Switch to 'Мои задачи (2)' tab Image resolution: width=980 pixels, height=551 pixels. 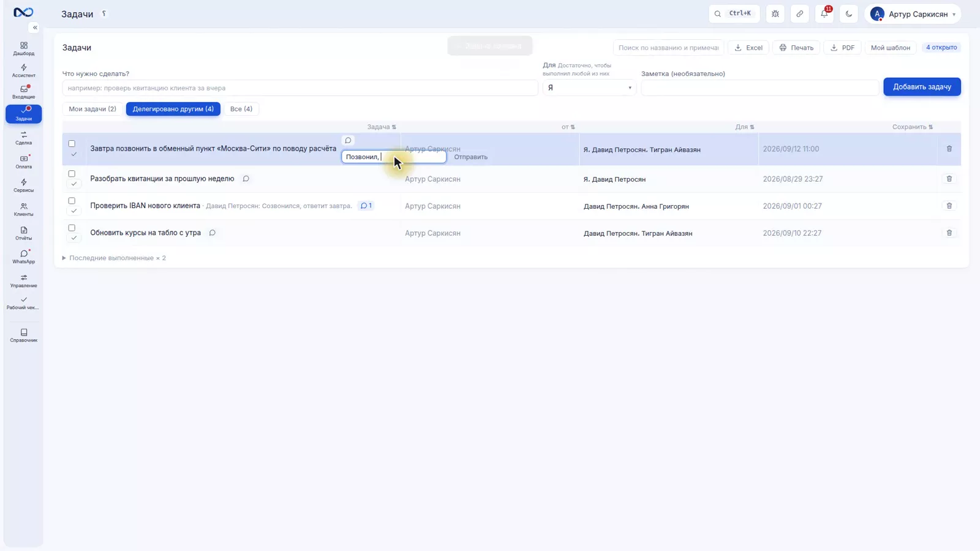(x=92, y=109)
